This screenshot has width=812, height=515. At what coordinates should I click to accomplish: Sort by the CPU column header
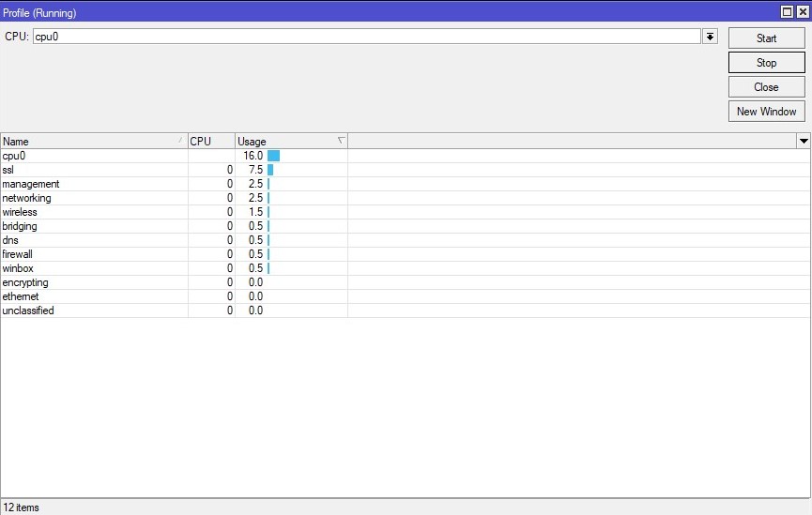[x=211, y=142]
